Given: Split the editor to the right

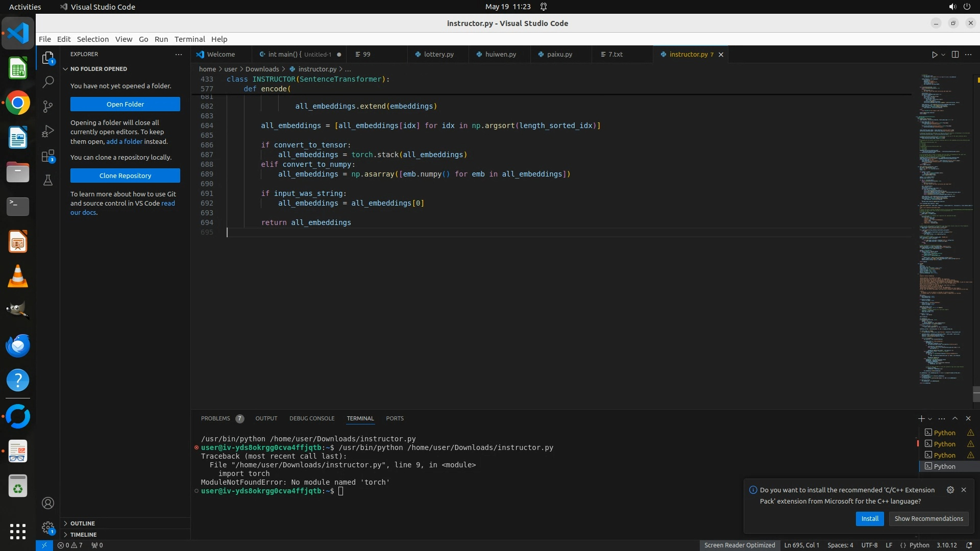Looking at the screenshot, I should (955, 55).
